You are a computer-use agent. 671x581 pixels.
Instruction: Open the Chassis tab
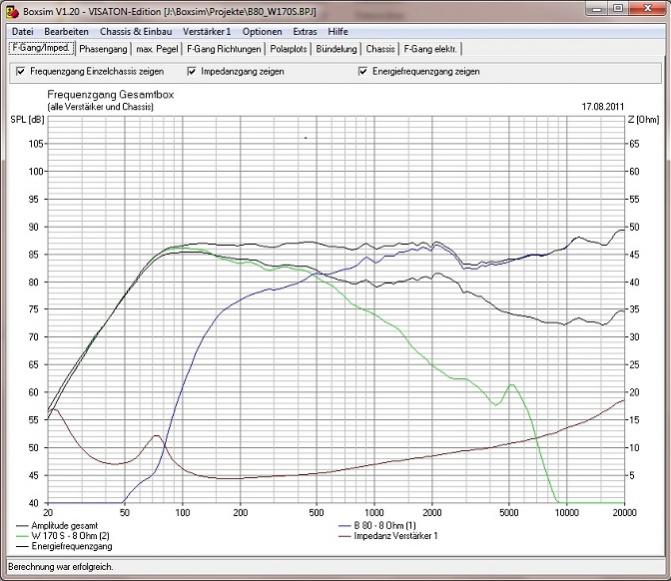pyautogui.click(x=381, y=49)
